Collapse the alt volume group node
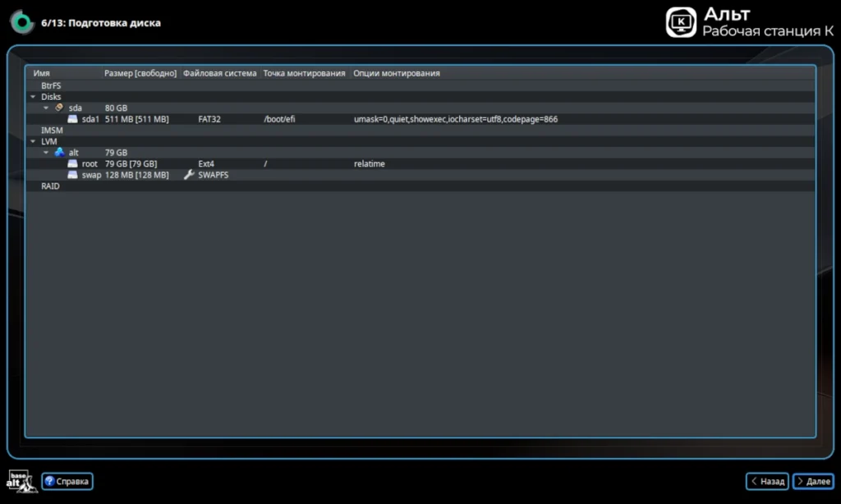Screen dimensions: 841x504 (x=46, y=153)
